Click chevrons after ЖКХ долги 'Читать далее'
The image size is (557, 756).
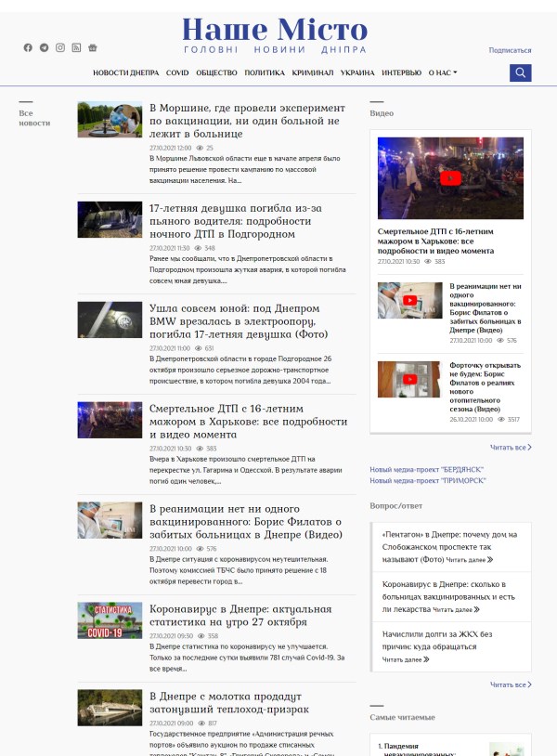(x=426, y=659)
